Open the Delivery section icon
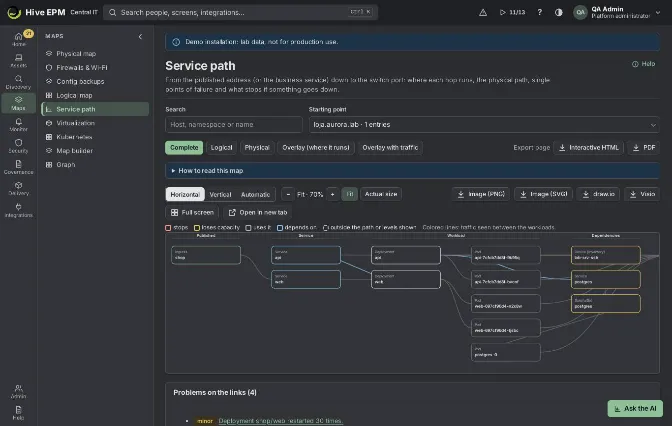Screen dimensions: 672x426 (x=18, y=188)
